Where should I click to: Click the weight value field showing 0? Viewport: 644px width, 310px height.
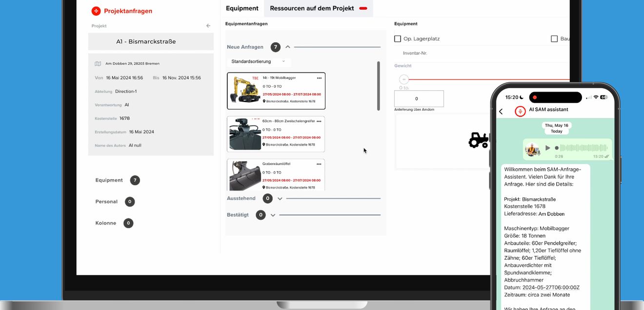pos(419,98)
